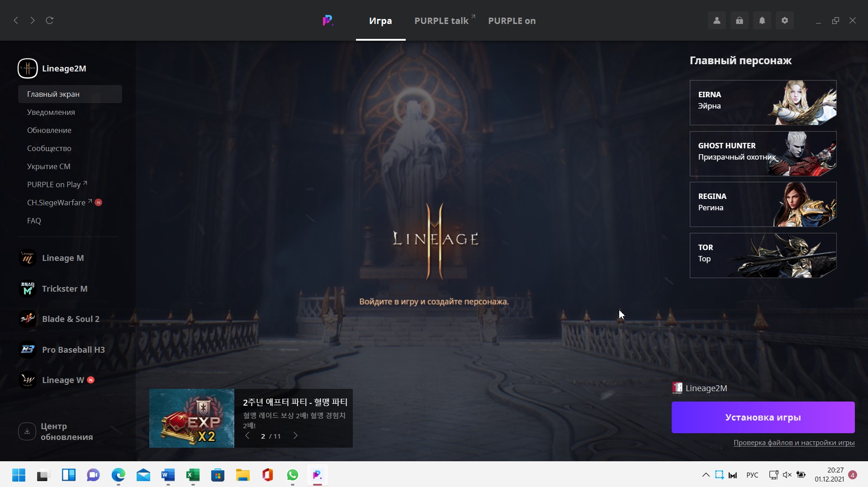The height and width of the screenshot is (487, 868).
Task: Open Проверка файлов и настройки игры
Action: point(794,443)
